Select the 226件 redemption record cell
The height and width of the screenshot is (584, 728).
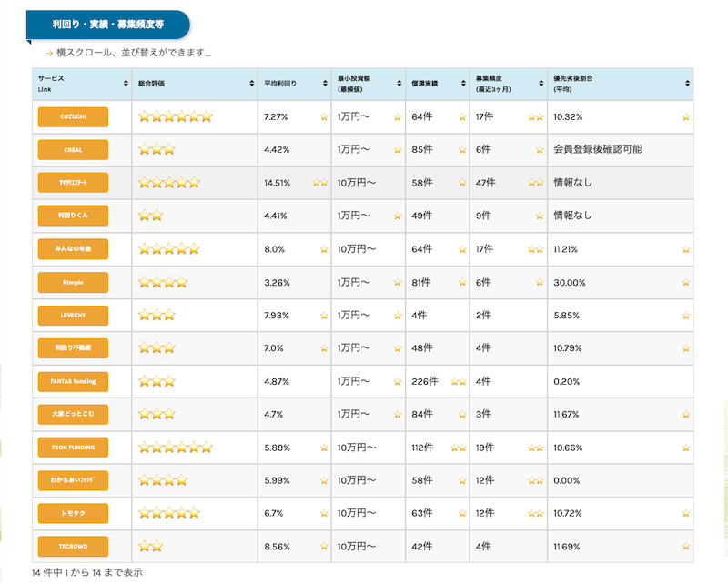pos(438,381)
